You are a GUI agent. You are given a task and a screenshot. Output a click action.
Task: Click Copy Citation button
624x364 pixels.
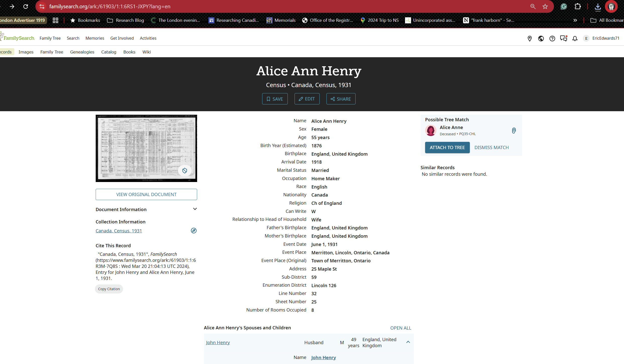[x=109, y=289]
